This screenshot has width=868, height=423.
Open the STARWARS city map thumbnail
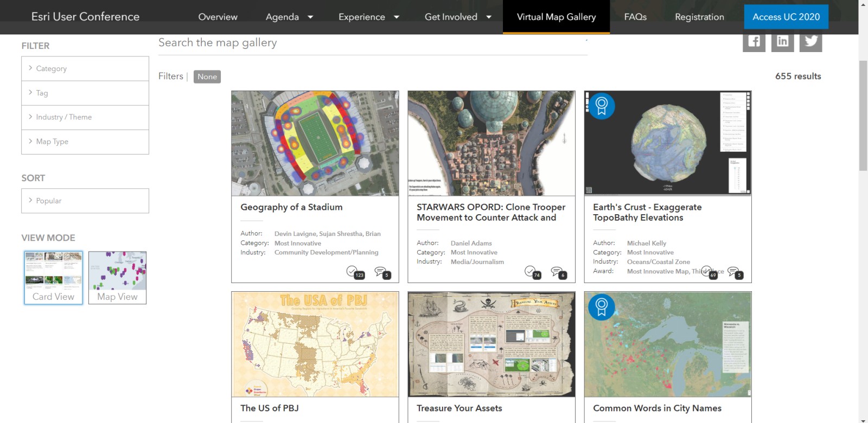point(492,143)
